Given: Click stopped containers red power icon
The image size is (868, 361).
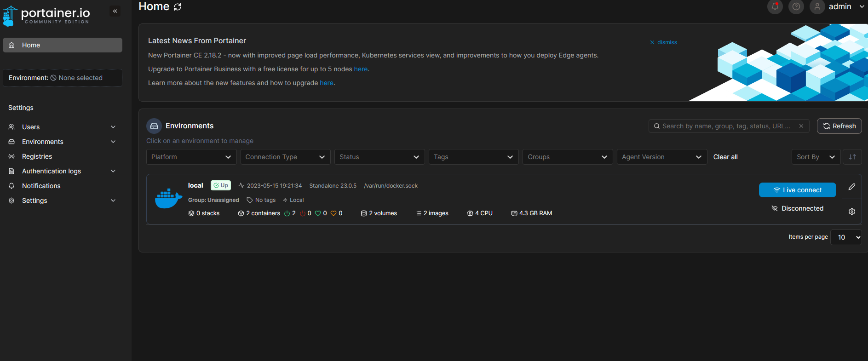Looking at the screenshot, I should coord(303,213).
